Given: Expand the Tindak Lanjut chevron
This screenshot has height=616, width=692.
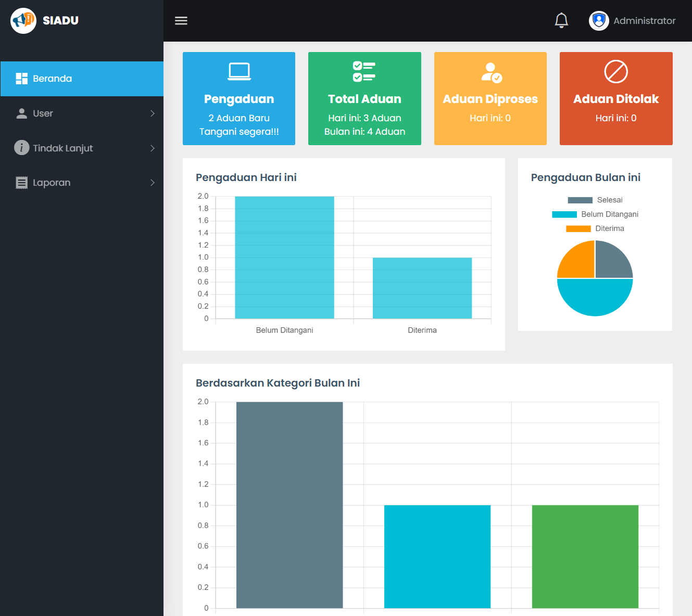Looking at the screenshot, I should (x=152, y=148).
